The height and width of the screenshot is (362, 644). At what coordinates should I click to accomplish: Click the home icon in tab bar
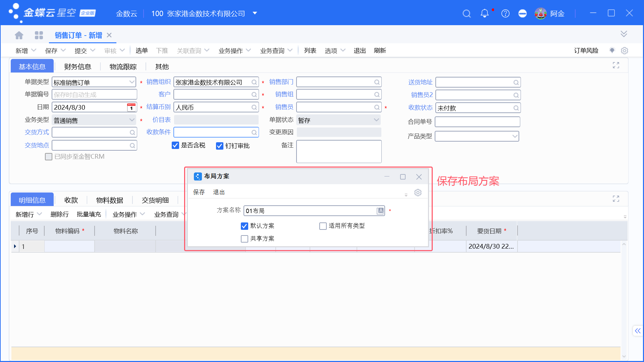[19, 35]
